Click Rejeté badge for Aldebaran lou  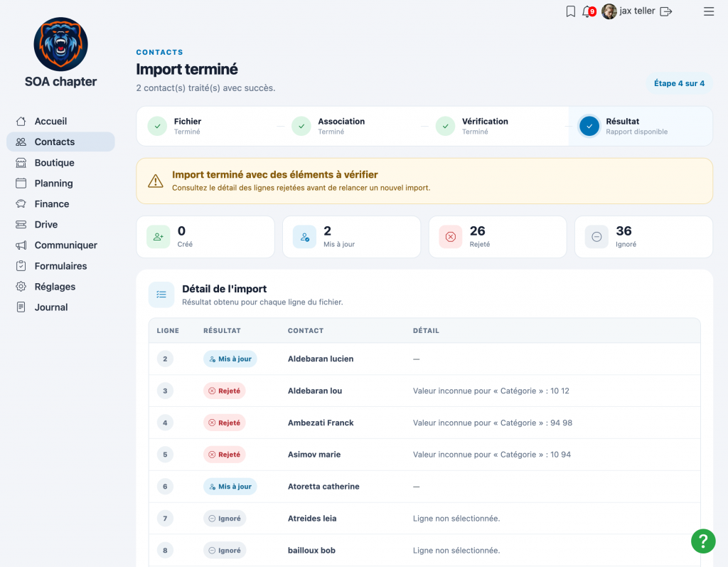click(x=224, y=391)
